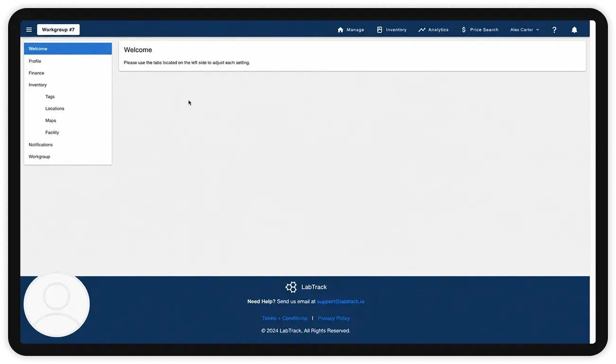Open the hamburger menu icon
This screenshot has height=364, width=616.
coord(29,30)
